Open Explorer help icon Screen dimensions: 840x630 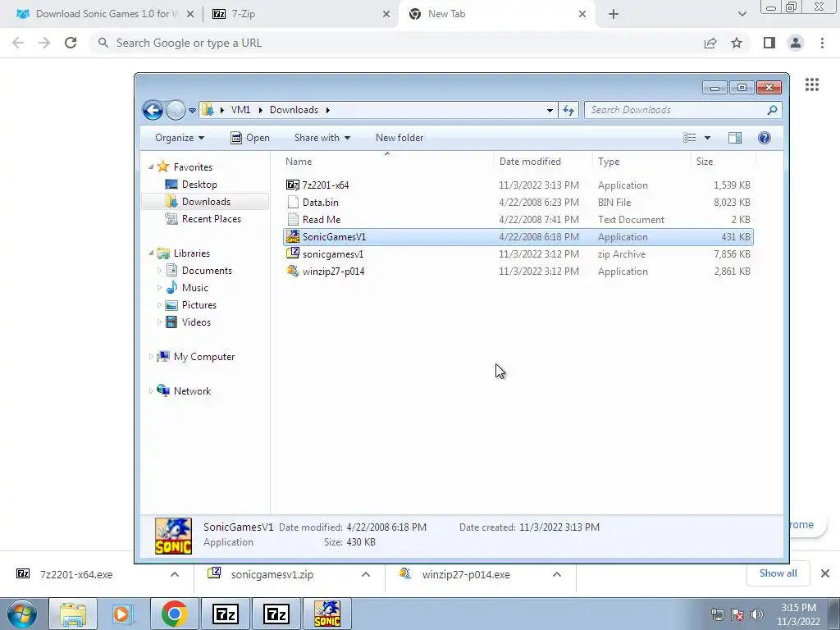point(765,138)
